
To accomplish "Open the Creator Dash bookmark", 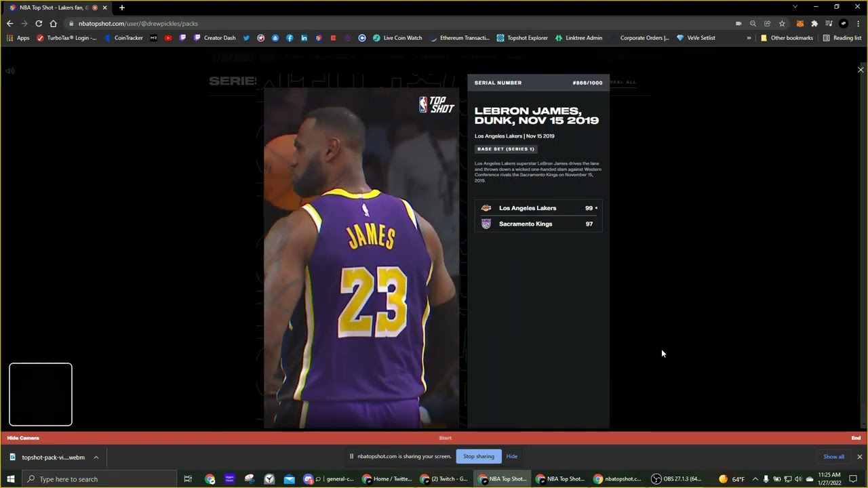I will 215,38.
